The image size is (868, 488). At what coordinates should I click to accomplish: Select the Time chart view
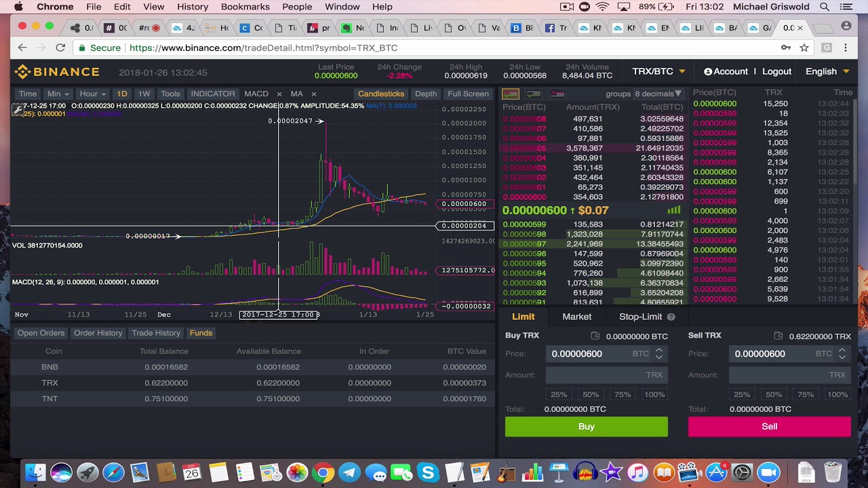click(28, 94)
